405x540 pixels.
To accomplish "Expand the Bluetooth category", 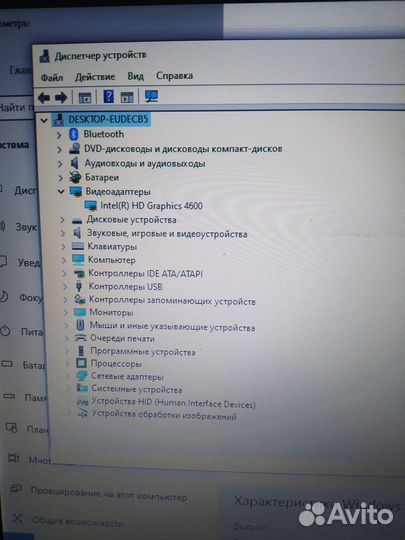I will (59, 135).
